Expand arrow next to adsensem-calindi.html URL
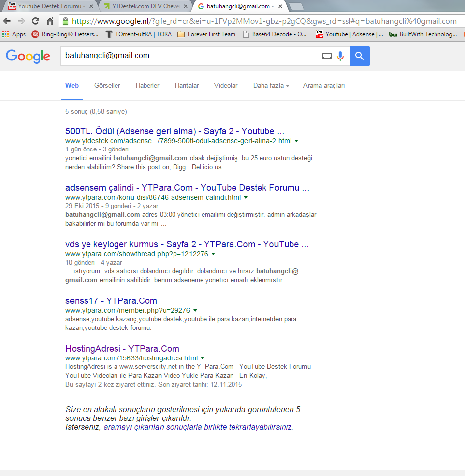 point(246,197)
